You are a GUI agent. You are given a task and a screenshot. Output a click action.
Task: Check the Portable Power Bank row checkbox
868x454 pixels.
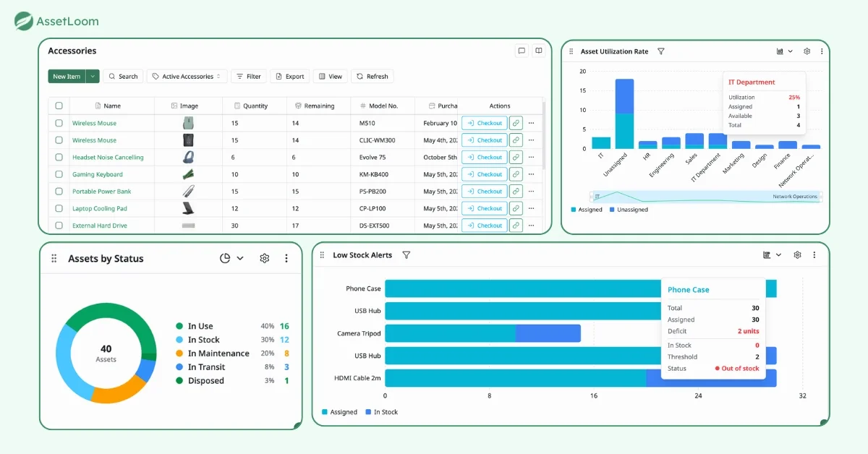59,192
